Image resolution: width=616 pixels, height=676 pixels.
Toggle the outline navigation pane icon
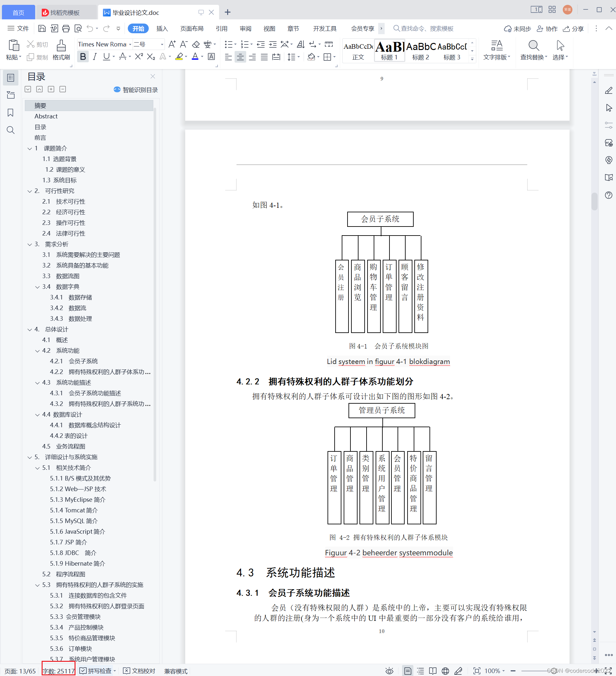pyautogui.click(x=11, y=78)
